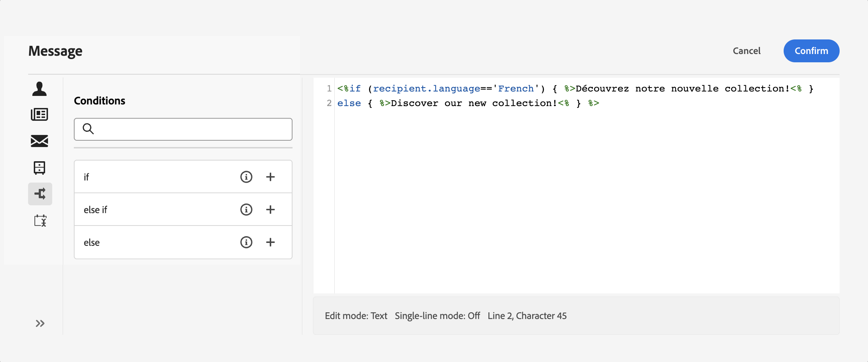Viewport: 868px width, 362px height.
Task: Cancel the message editing
Action: coord(747,51)
